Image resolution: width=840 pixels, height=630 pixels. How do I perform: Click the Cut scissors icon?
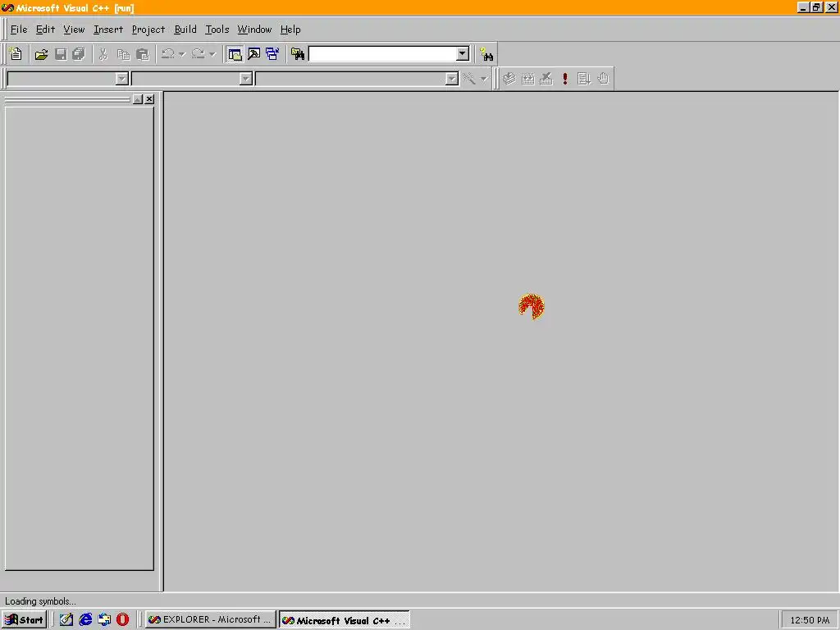tap(103, 54)
